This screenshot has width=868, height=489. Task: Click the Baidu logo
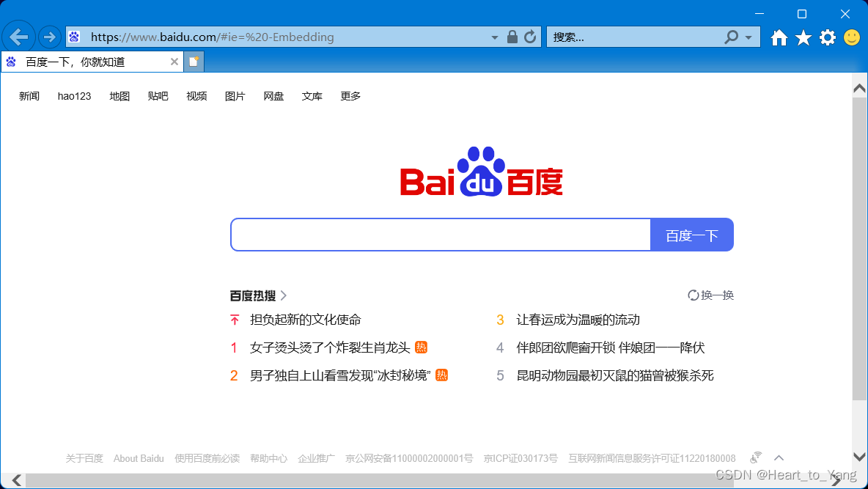click(x=482, y=171)
